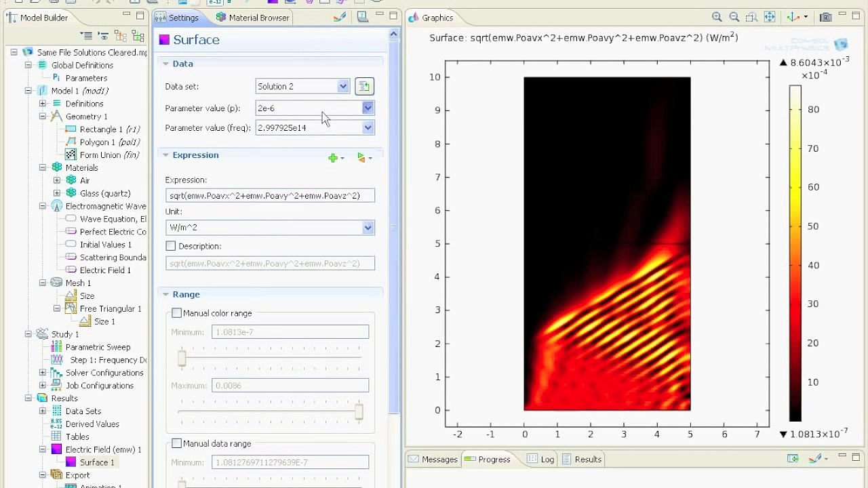The image size is (868, 488).
Task: Collapse the Expression section
Action: click(x=165, y=155)
